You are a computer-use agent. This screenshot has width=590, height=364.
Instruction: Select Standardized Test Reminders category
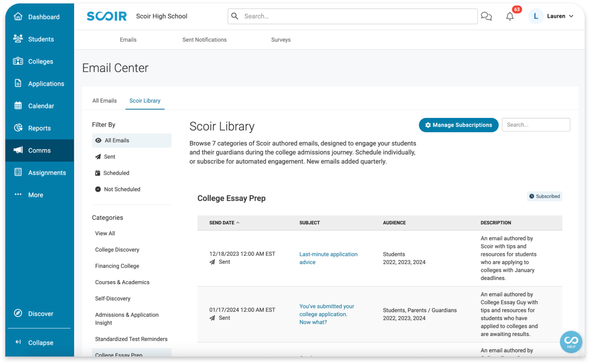(131, 339)
